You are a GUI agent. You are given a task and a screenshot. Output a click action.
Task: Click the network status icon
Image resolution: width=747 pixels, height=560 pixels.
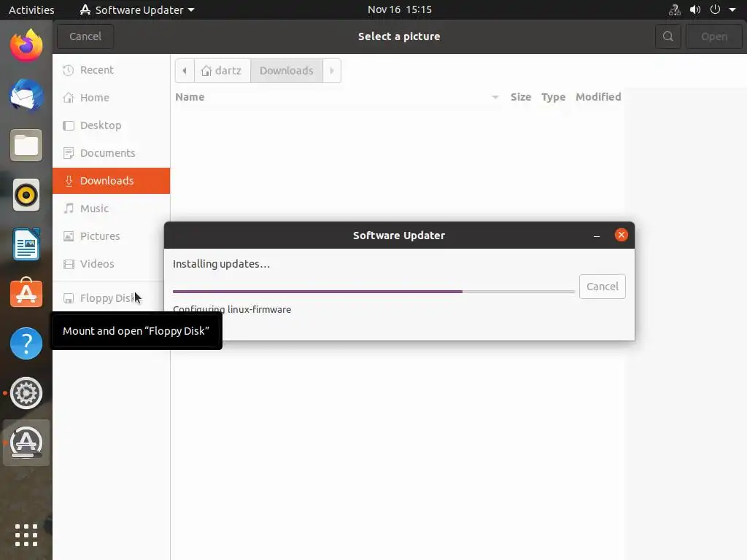pos(674,10)
